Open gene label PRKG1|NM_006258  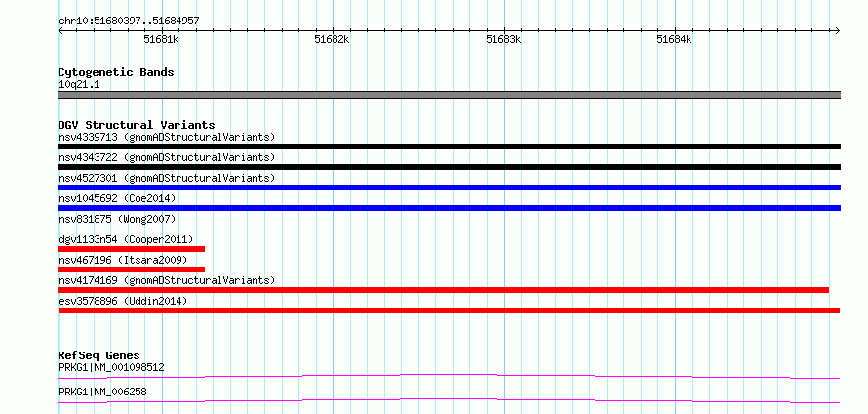[x=103, y=393]
